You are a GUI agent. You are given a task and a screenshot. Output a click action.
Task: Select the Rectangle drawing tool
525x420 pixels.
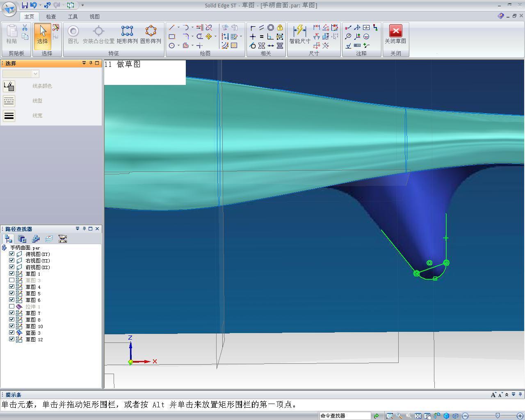pyautogui.click(x=172, y=37)
